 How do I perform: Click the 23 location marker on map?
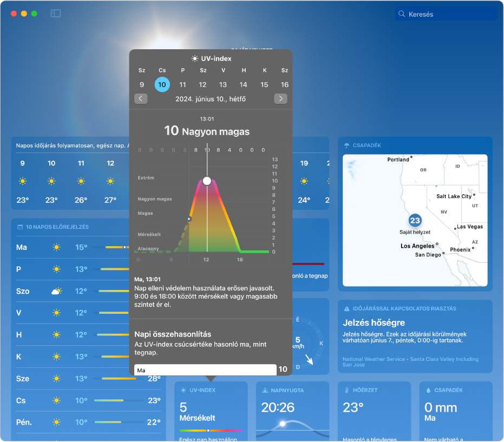[415, 221]
